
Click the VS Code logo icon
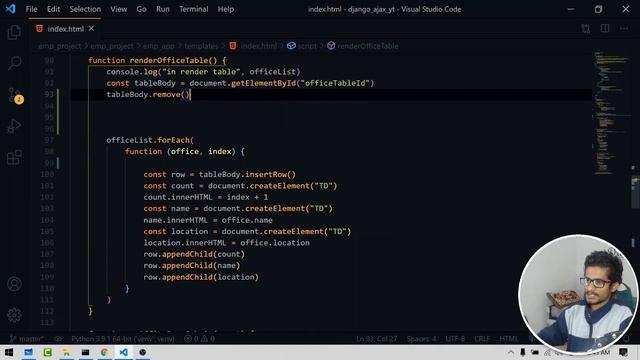[10, 9]
